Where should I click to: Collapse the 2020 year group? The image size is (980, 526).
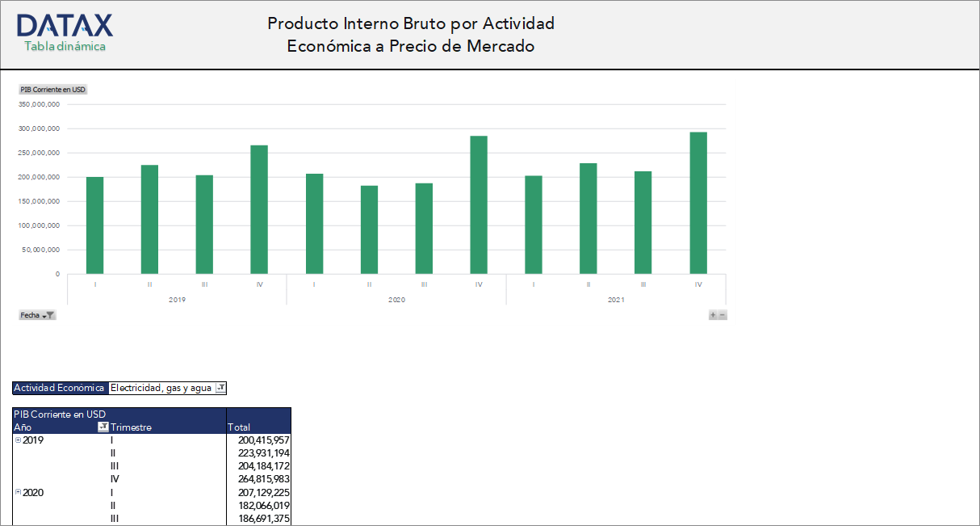pos(18,492)
